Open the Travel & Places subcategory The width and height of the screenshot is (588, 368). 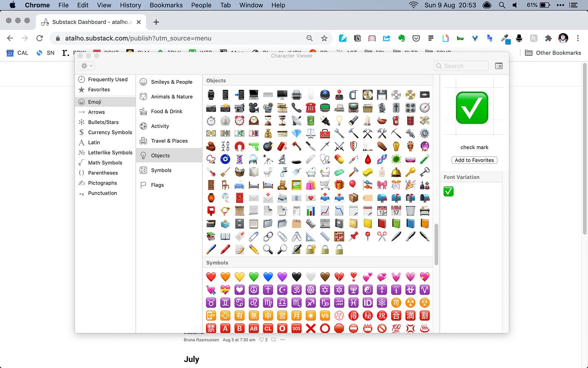(169, 141)
